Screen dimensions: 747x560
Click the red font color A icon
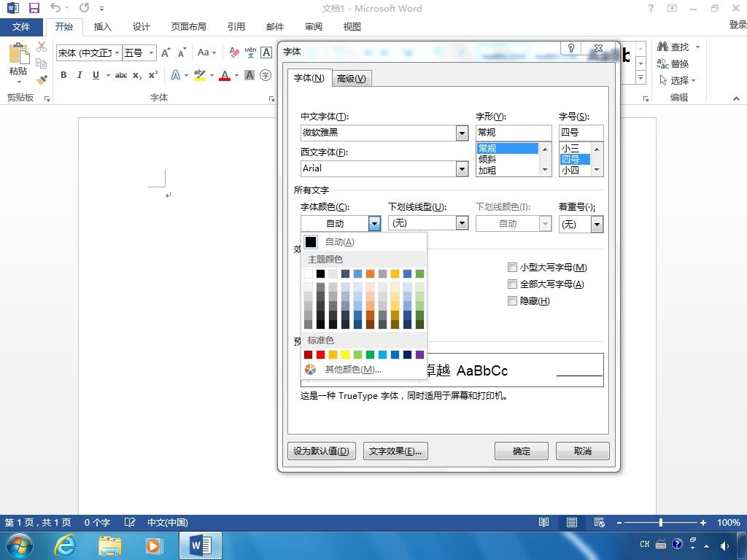[225, 75]
